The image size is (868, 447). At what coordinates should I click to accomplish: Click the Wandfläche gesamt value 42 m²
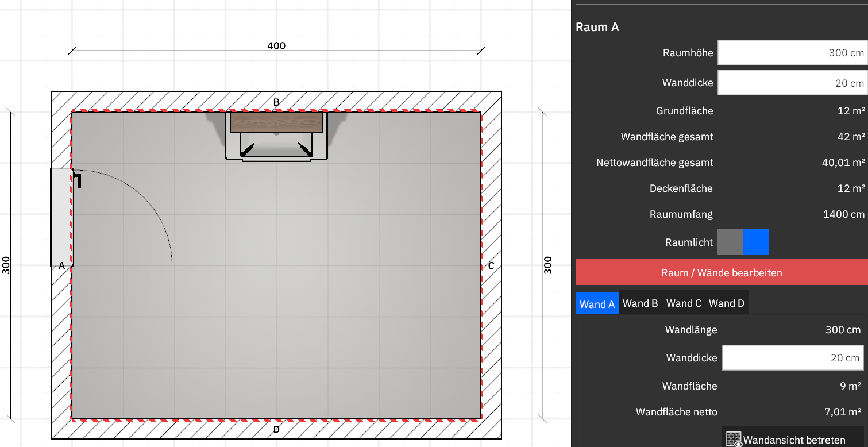click(x=851, y=137)
